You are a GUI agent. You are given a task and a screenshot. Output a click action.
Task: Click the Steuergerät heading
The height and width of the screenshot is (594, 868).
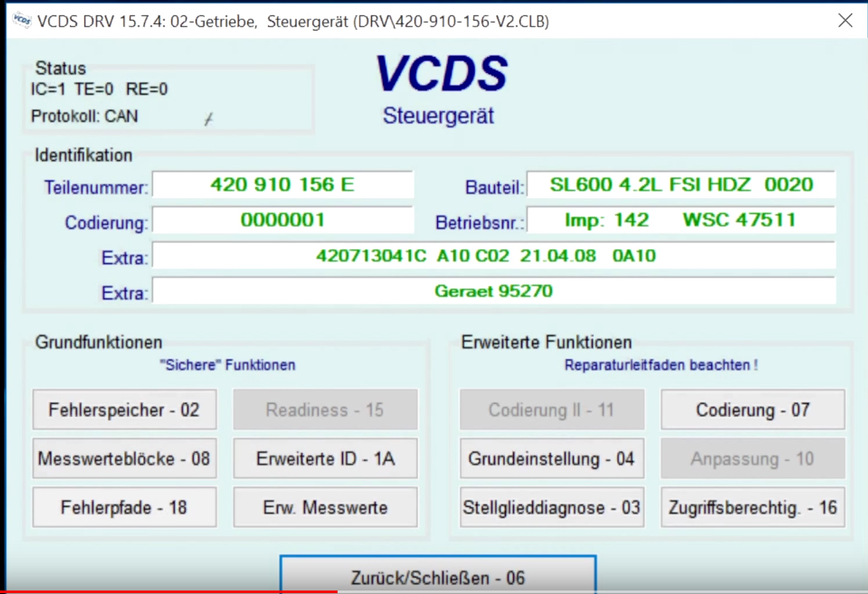[438, 116]
